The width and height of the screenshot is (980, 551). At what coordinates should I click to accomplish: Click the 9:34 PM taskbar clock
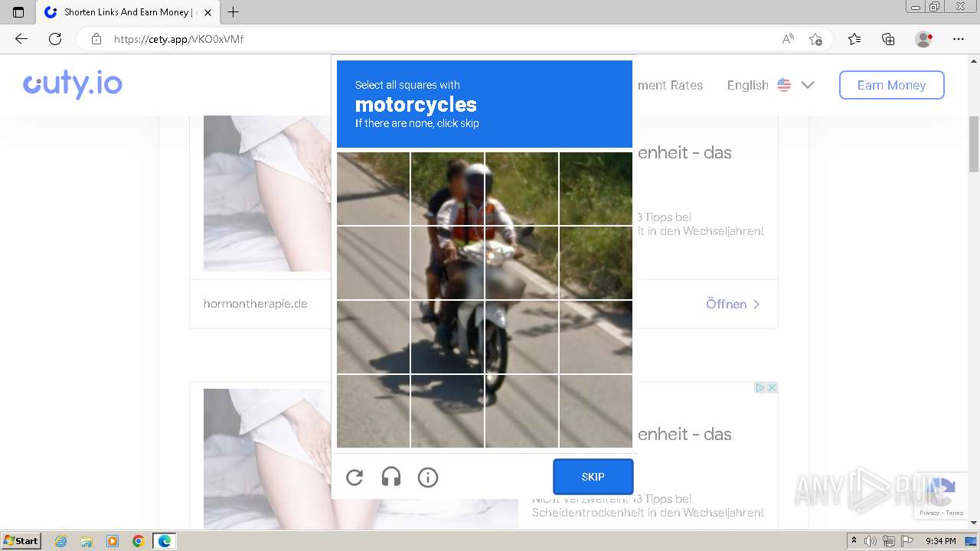[x=941, y=541]
